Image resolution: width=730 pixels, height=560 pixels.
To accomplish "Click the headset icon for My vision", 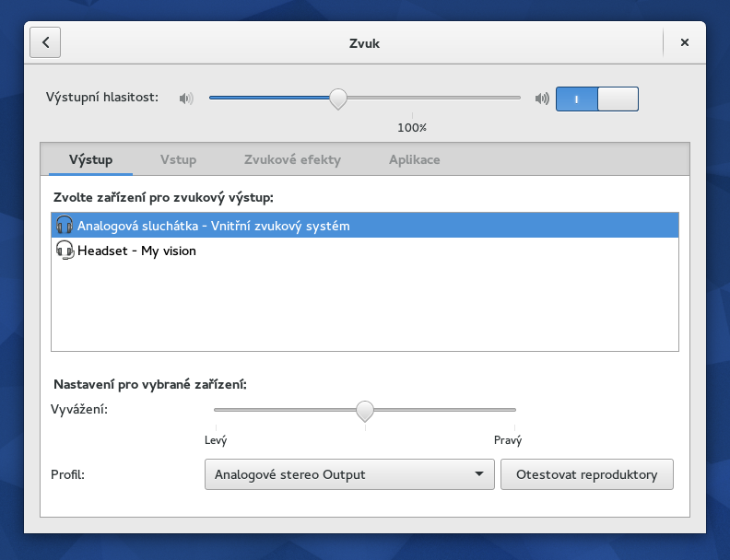I will pyautogui.click(x=65, y=251).
